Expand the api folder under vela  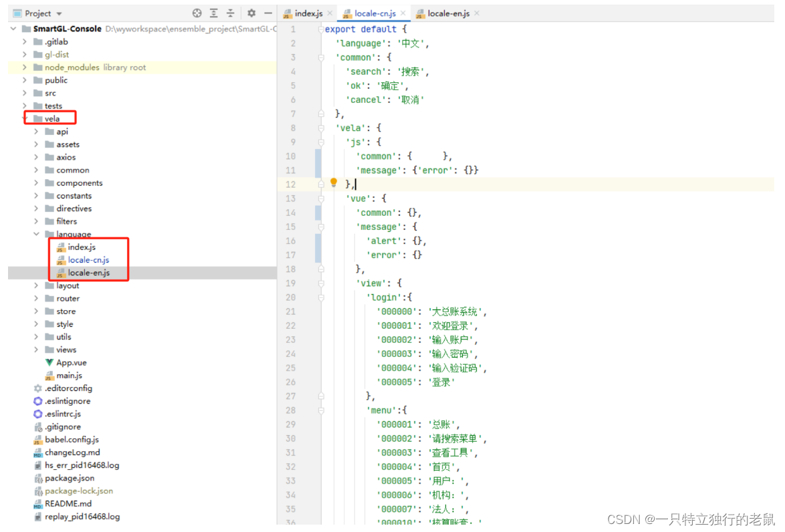click(x=36, y=132)
